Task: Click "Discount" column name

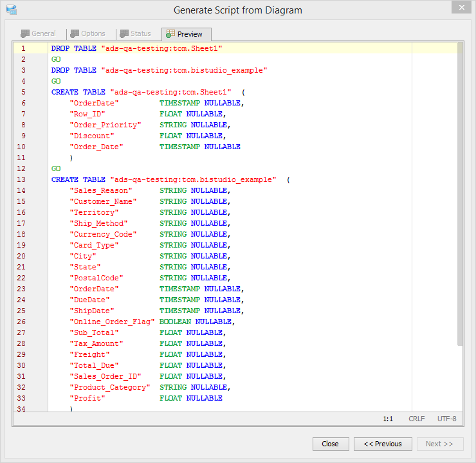Action: [x=92, y=136]
